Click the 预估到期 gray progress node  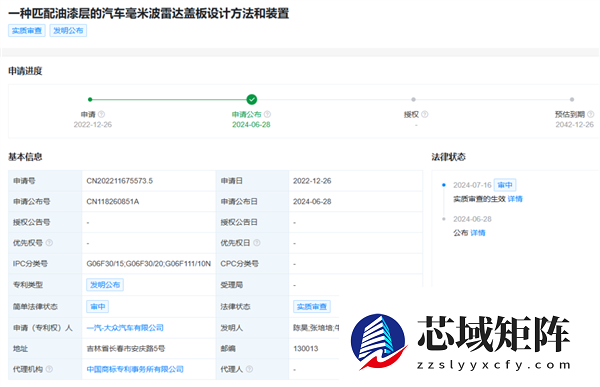pyautogui.click(x=572, y=100)
